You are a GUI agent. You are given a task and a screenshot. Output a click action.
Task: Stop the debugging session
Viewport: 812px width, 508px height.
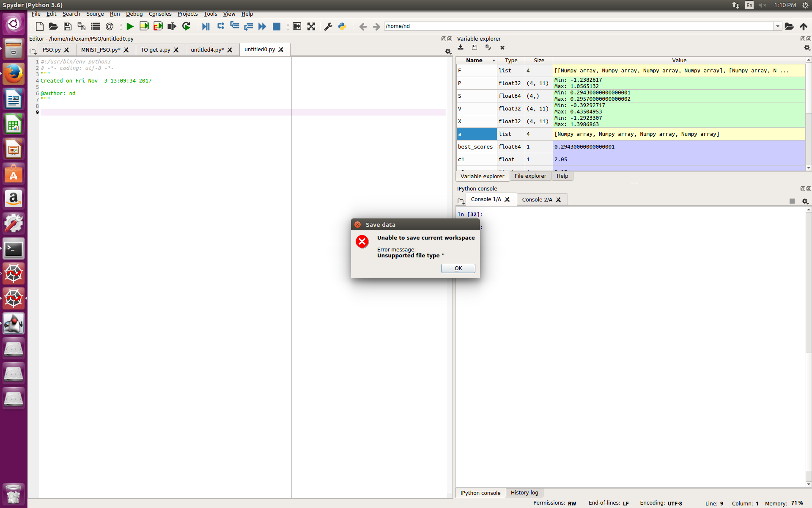pos(277,26)
